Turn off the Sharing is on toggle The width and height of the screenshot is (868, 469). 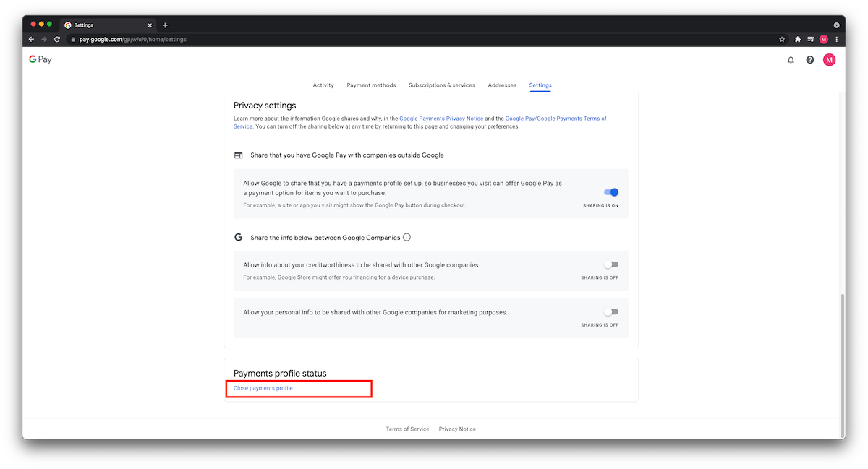click(610, 192)
